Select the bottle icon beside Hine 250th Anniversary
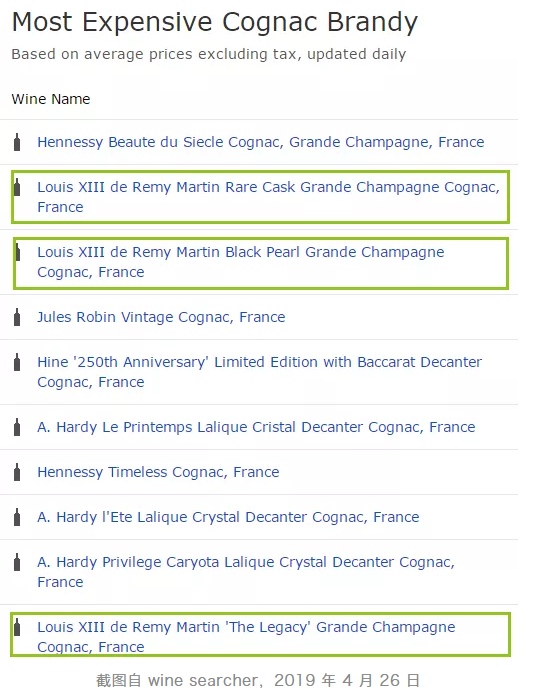Image resolution: width=555 pixels, height=698 pixels. (17, 362)
